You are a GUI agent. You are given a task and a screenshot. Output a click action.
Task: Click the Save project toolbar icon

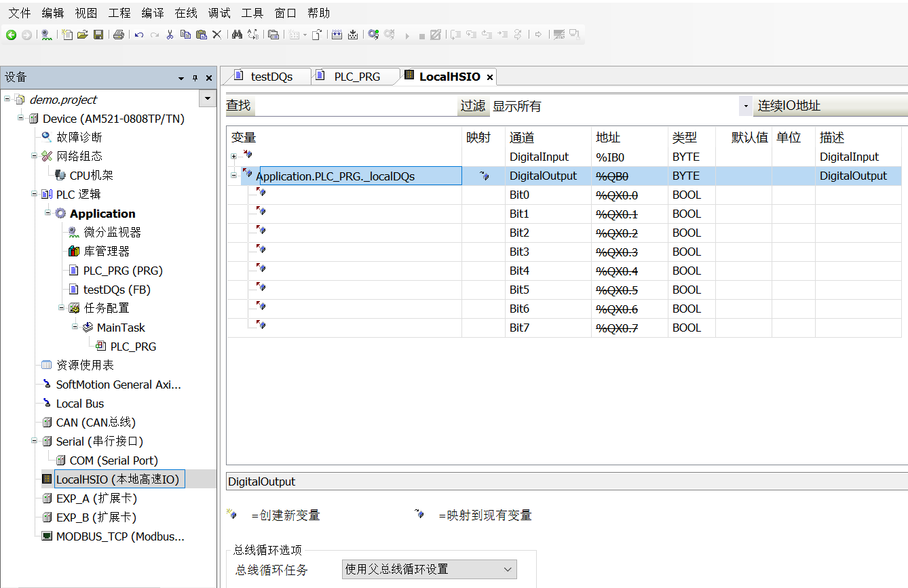point(98,35)
